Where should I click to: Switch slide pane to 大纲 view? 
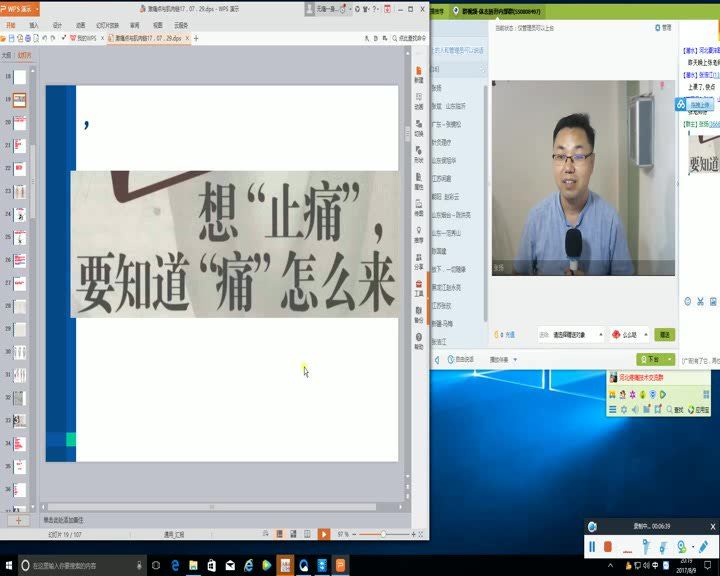point(6,55)
